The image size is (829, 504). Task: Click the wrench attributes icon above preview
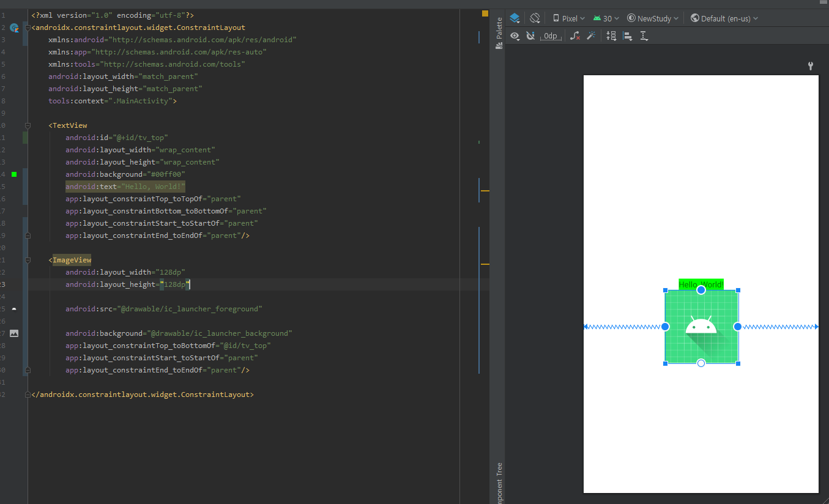click(811, 66)
